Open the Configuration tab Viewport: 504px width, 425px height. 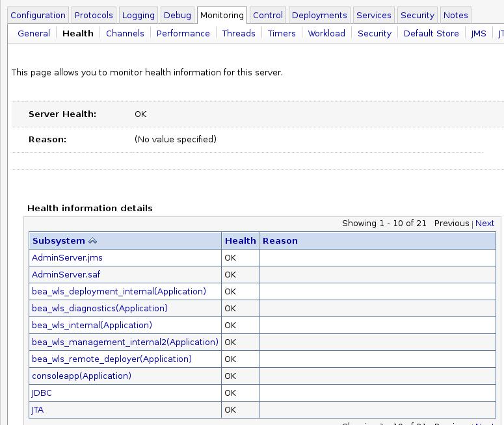pos(38,16)
